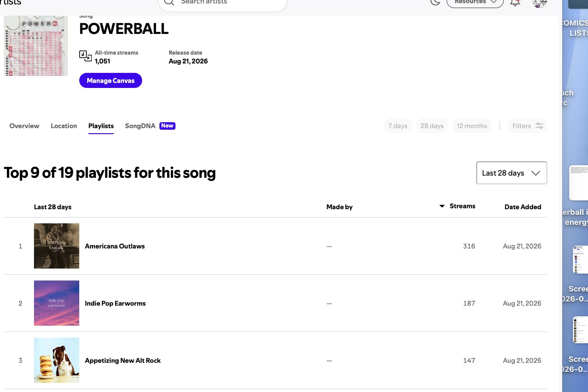Screen dimensions: 588x392
Task: Select the 7 days range
Action: point(397,126)
